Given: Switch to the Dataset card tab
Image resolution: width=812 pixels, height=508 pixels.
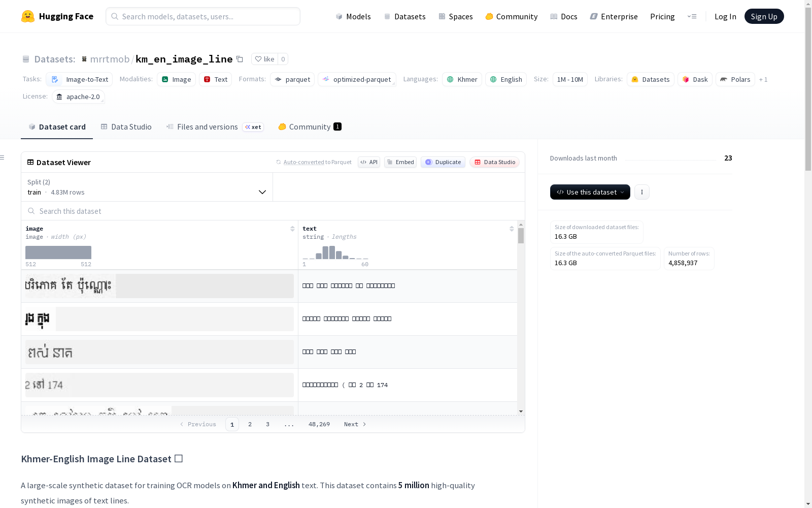Looking at the screenshot, I should pyautogui.click(x=57, y=127).
